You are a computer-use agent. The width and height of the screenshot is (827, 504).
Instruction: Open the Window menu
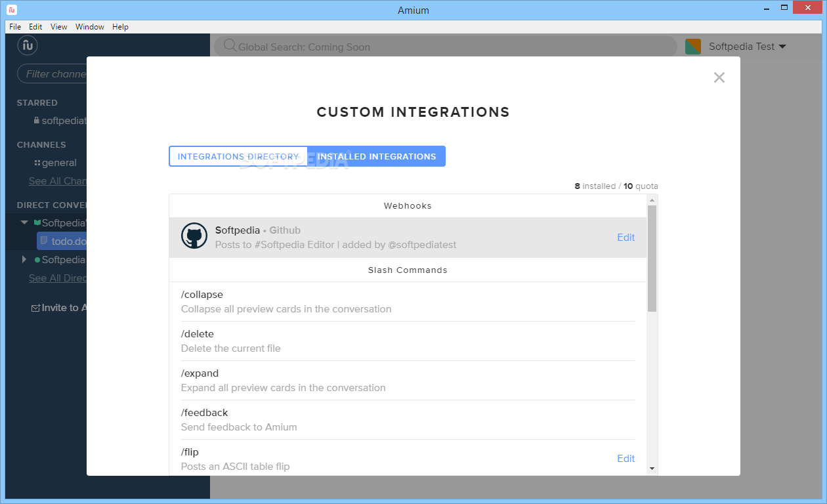coord(90,27)
